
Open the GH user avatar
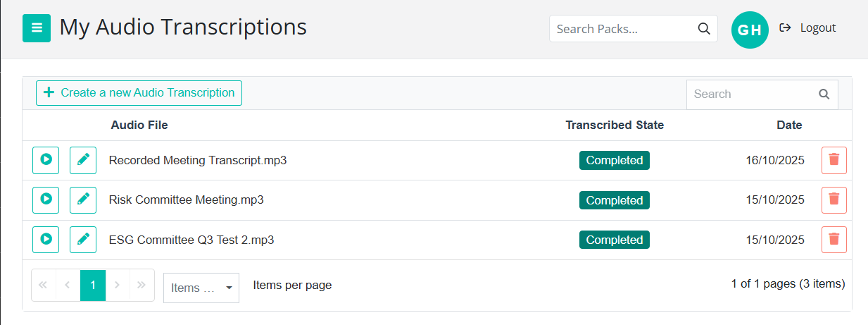click(x=750, y=30)
